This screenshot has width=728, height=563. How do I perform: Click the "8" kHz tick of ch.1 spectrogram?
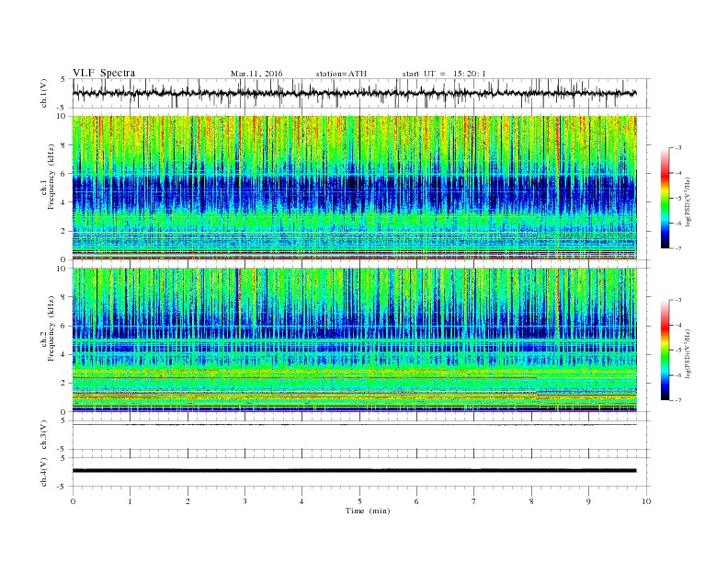point(63,145)
